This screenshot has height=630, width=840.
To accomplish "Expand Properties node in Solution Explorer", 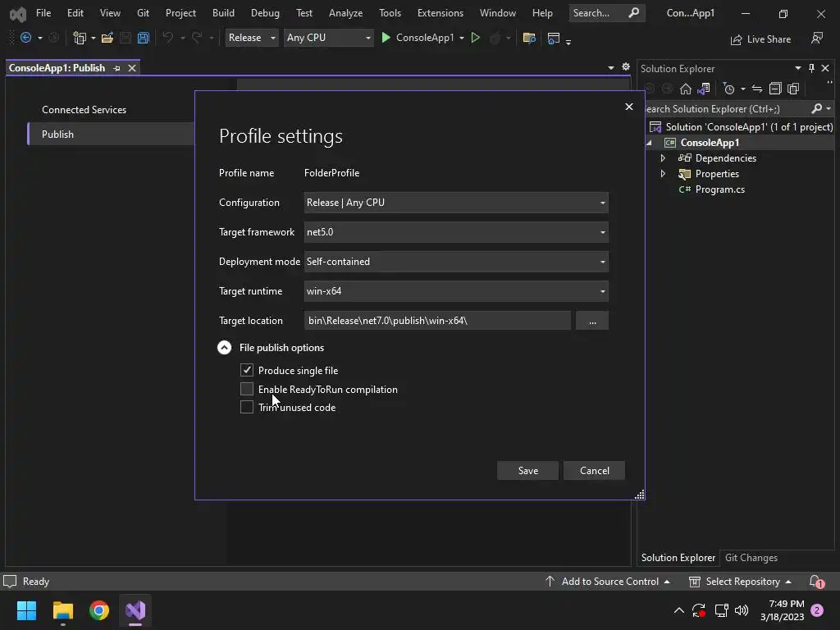I will 663,174.
